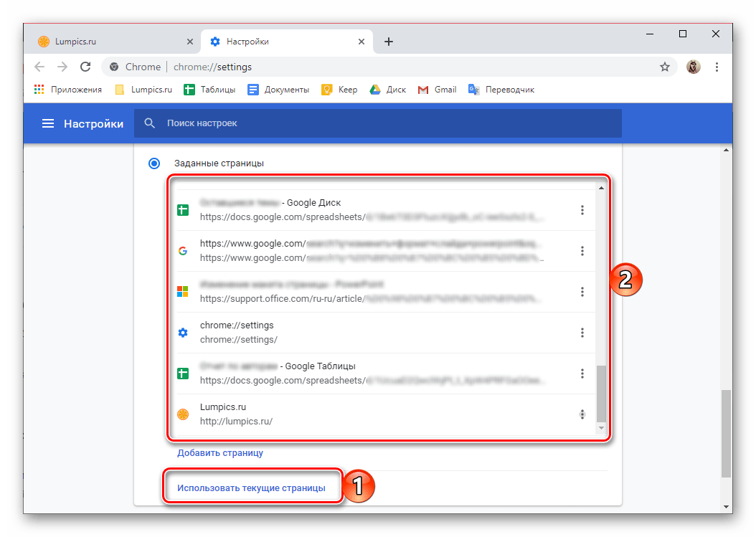Click the Добавить страницу link
Image resolution: width=756 pixels, height=537 pixels.
point(220,453)
